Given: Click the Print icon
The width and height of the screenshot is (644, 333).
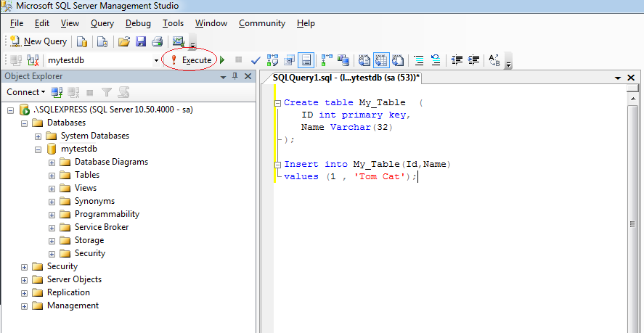Looking at the screenshot, I should click(158, 41).
